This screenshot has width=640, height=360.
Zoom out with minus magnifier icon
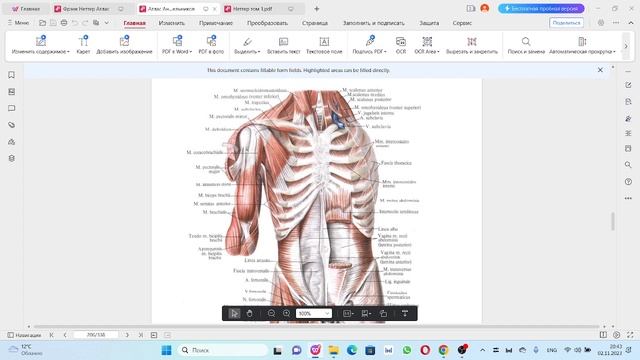(271, 313)
